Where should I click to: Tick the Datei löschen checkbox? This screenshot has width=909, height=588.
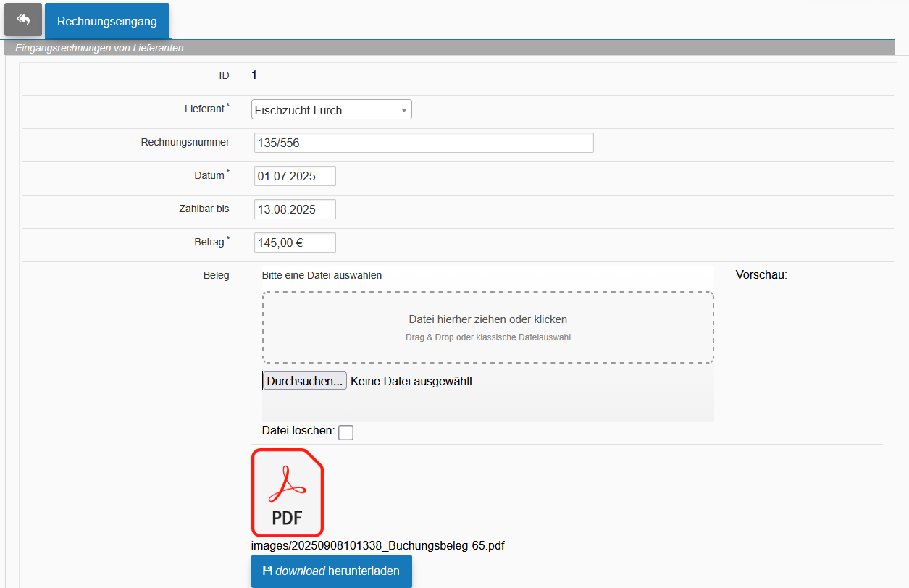pos(346,432)
